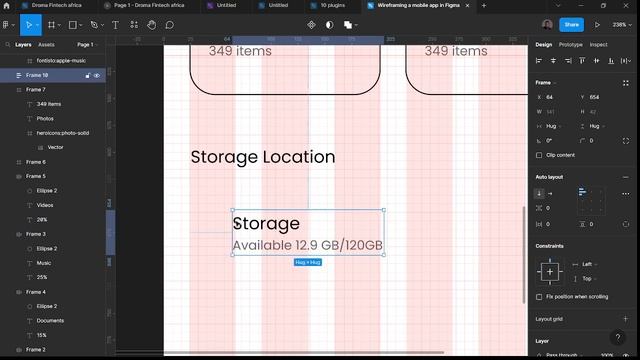Open the Figma main menu
The width and height of the screenshot is (640, 360).
point(8,25)
